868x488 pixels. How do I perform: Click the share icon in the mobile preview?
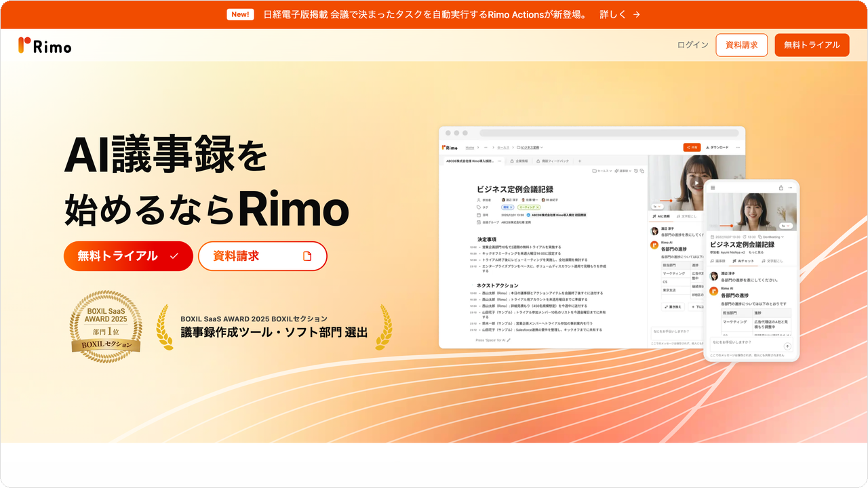pos(781,187)
